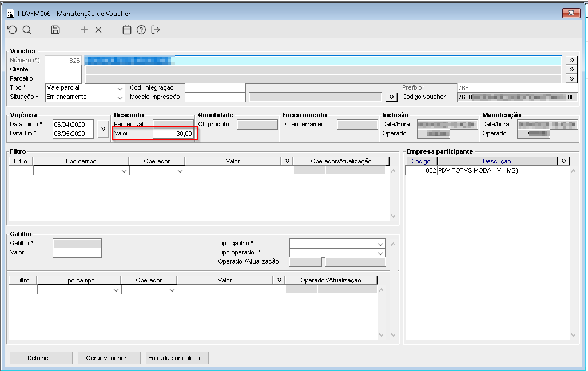The image size is (588, 371).
Task: Click the Valor cell in Gatilho grid row
Action: pyautogui.click(x=231, y=289)
